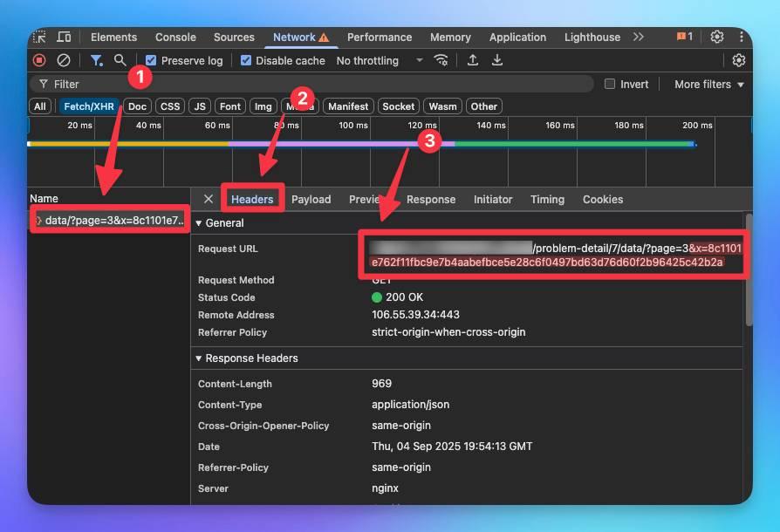Tick the Invert filter checkbox

point(609,84)
